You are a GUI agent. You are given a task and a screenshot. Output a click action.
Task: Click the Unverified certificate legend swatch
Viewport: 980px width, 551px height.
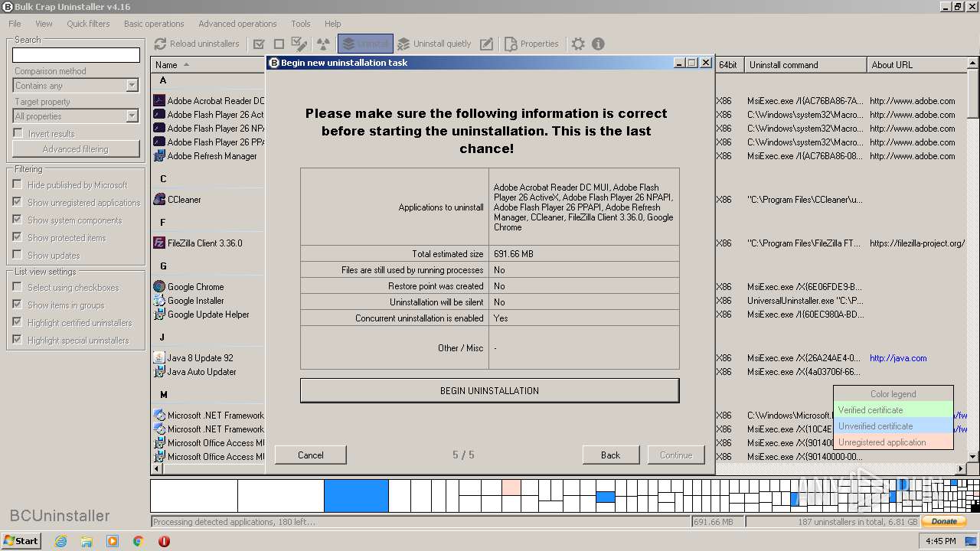click(893, 426)
